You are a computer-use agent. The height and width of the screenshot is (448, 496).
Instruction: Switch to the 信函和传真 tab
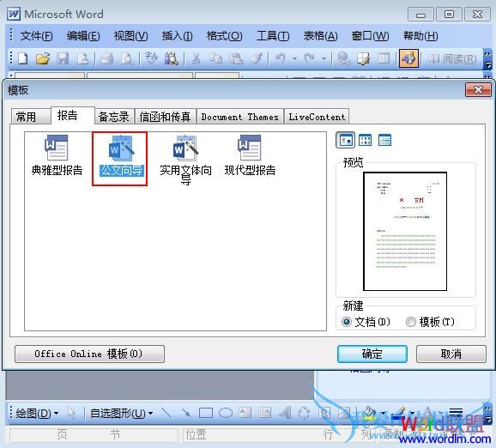pyautogui.click(x=165, y=117)
